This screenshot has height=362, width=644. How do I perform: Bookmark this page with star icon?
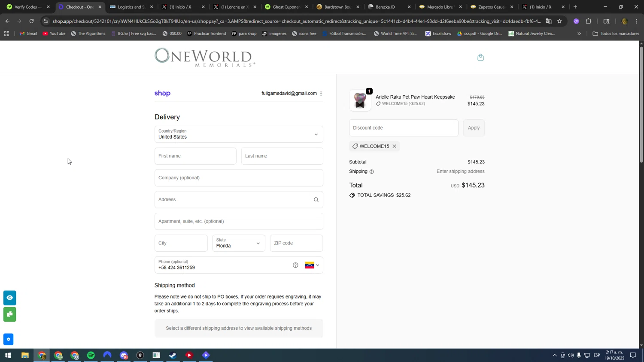(559, 21)
